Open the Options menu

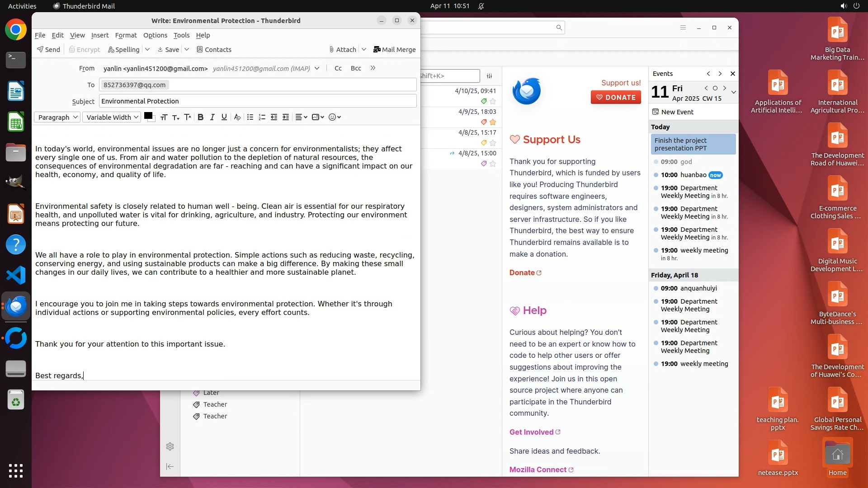point(155,35)
